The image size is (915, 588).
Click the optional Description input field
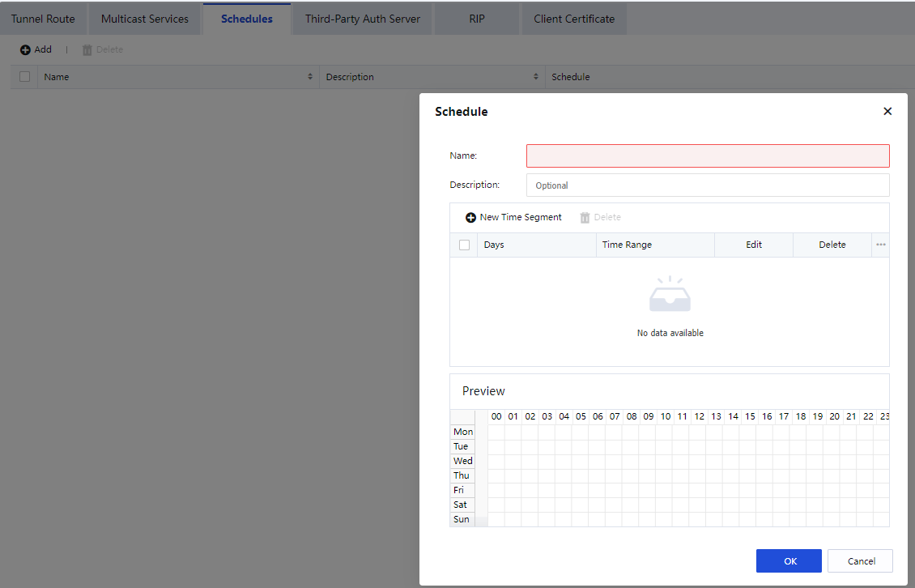[708, 185]
